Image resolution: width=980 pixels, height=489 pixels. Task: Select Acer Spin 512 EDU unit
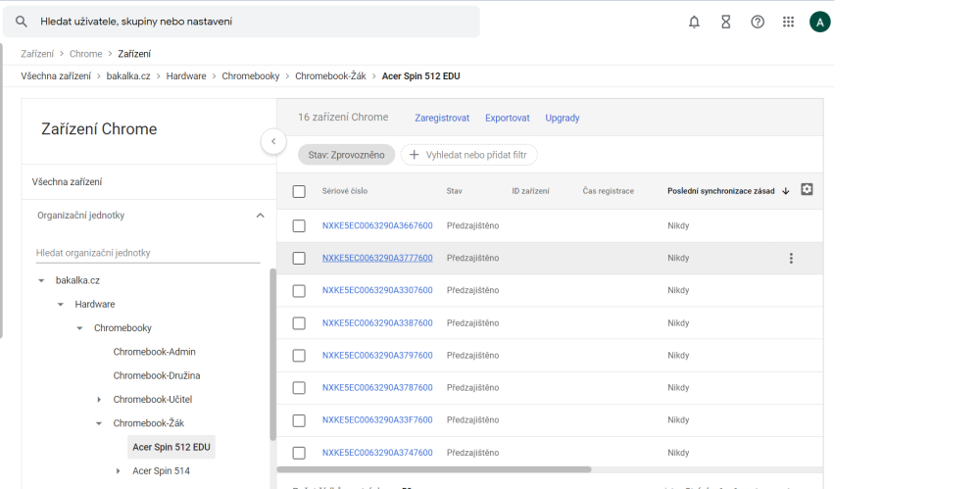(x=171, y=447)
